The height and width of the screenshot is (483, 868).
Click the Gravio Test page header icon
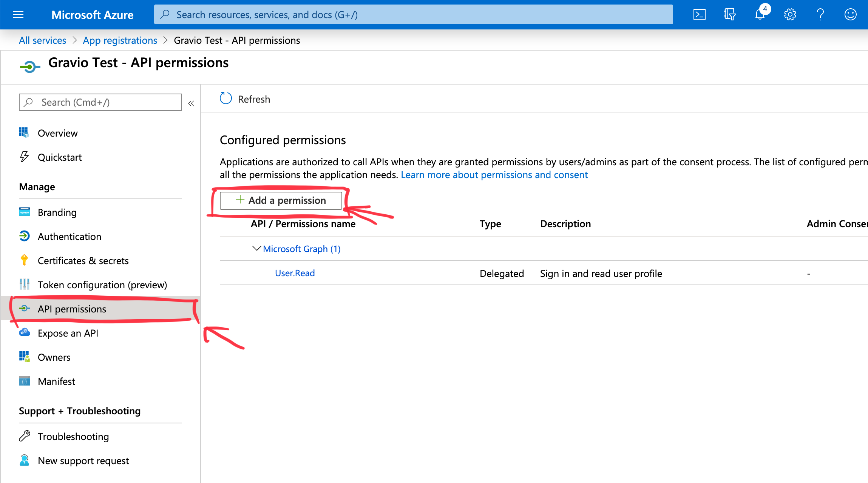click(30, 67)
